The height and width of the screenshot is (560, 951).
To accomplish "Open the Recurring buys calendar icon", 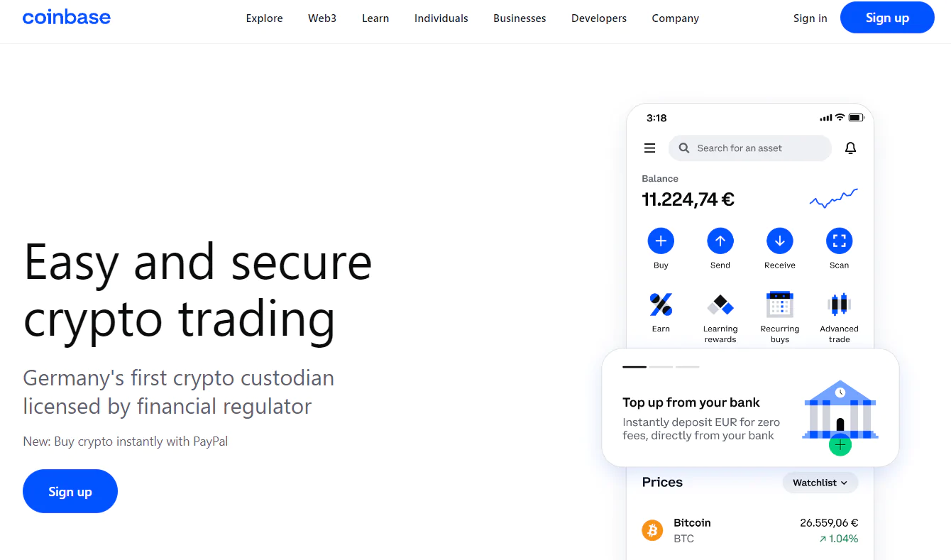I will [x=780, y=304].
